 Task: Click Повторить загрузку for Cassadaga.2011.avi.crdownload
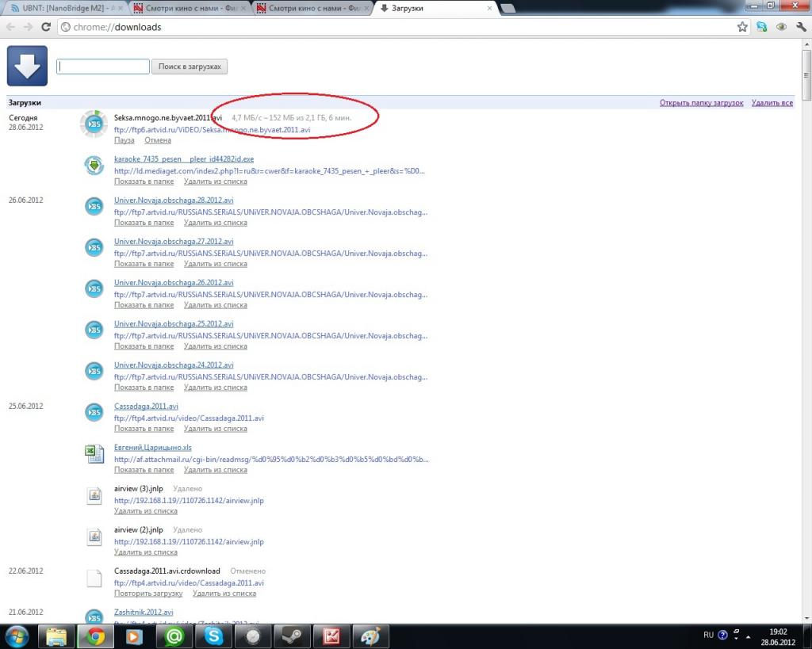click(x=148, y=594)
